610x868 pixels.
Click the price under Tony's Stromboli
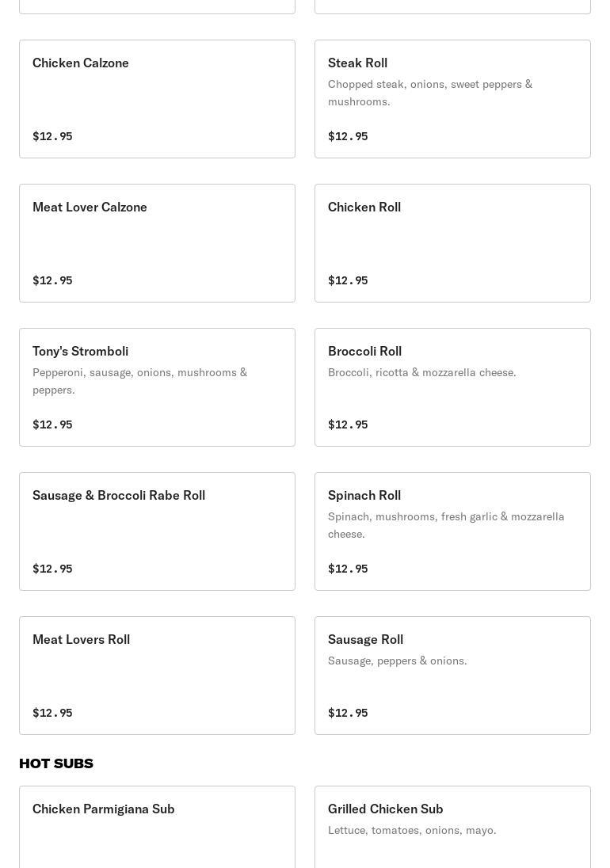[x=52, y=424]
